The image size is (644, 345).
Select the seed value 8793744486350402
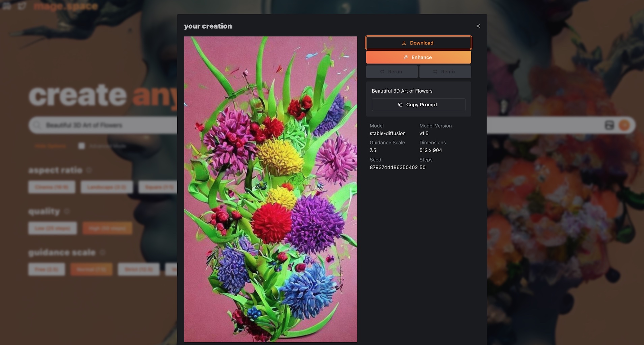[394, 167]
